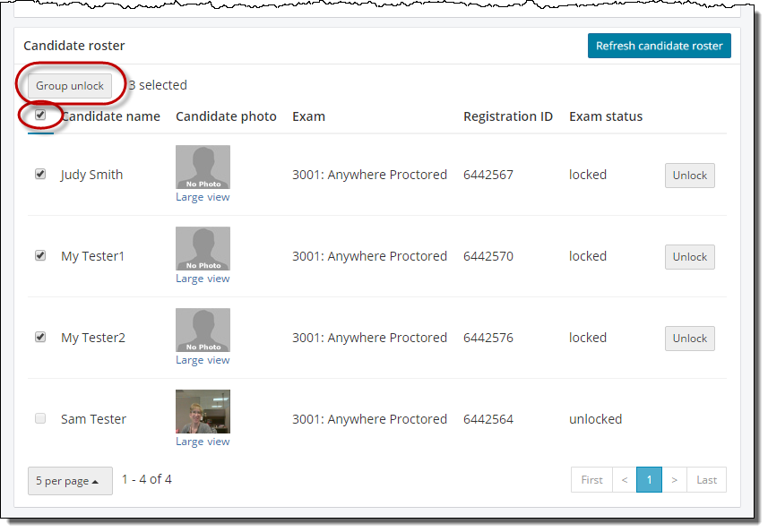
Task: Uncheck My Tester1's checkbox
Action: pos(40,256)
